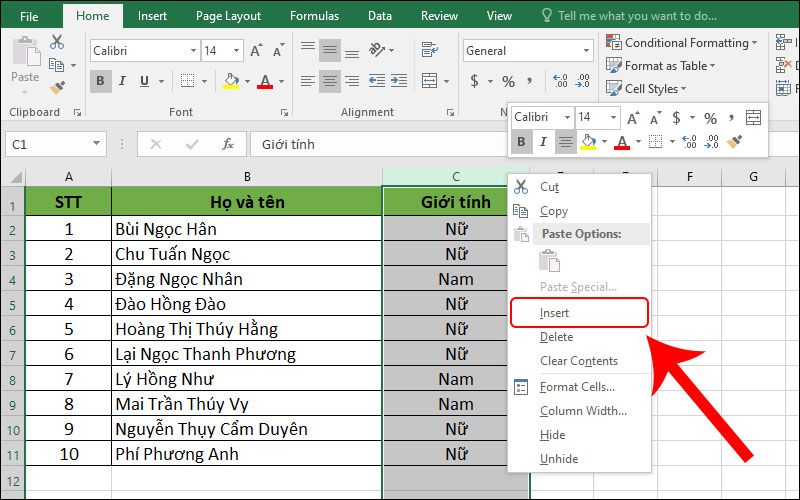The image size is (800, 500).
Task: Click the Tell me what you want box
Action: 630,16
